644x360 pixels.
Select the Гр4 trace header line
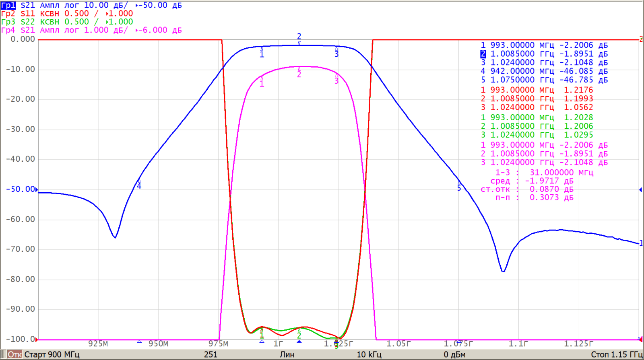[91, 30]
